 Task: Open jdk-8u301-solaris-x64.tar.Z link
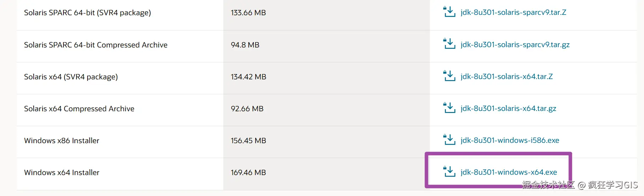506,77
